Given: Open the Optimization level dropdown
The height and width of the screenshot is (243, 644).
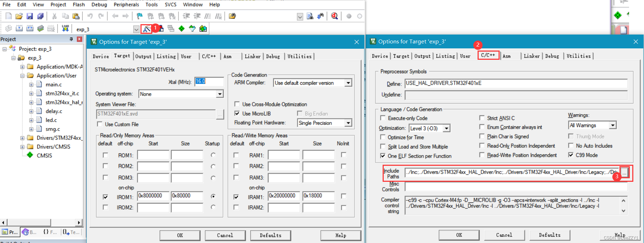Looking at the screenshot, I should point(447,128).
